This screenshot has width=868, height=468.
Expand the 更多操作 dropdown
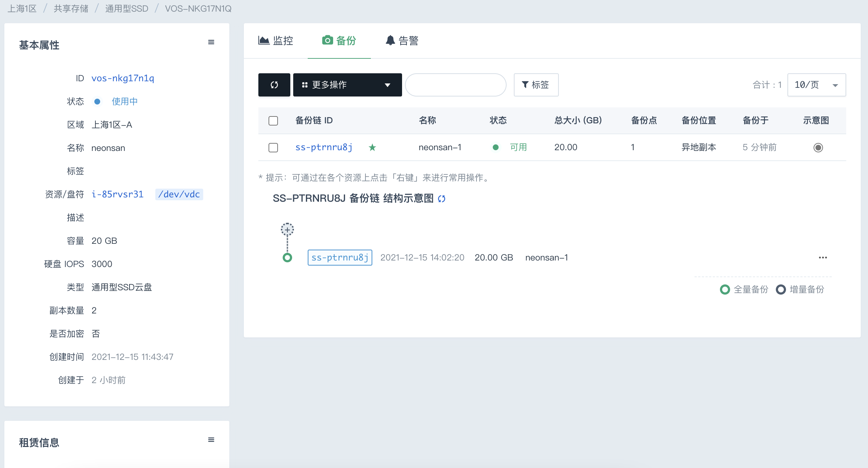(348, 85)
